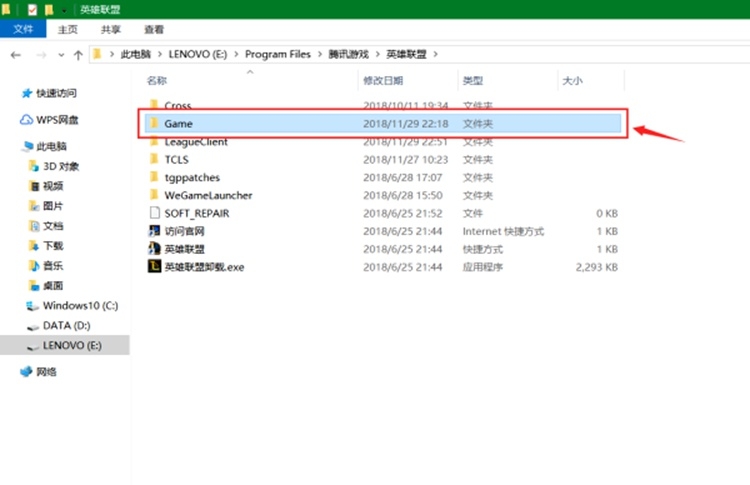Select the Cross folder icon
Image resolution: width=750 pixels, height=485 pixels.
click(x=154, y=104)
